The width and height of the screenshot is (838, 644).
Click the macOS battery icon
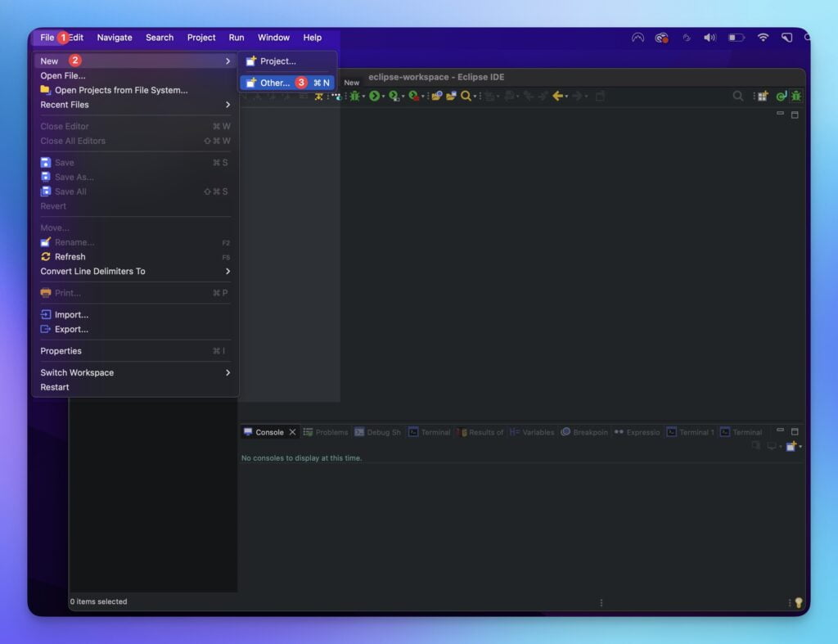tap(736, 38)
